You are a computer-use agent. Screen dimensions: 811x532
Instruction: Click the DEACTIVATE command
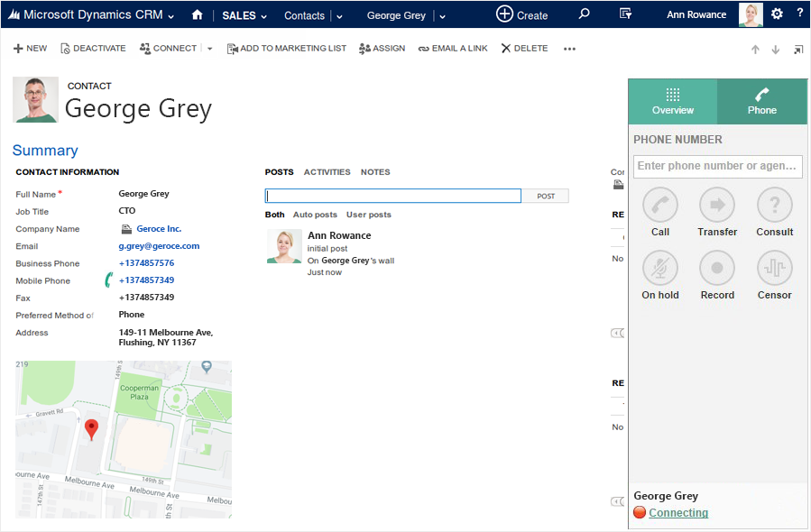(x=93, y=48)
